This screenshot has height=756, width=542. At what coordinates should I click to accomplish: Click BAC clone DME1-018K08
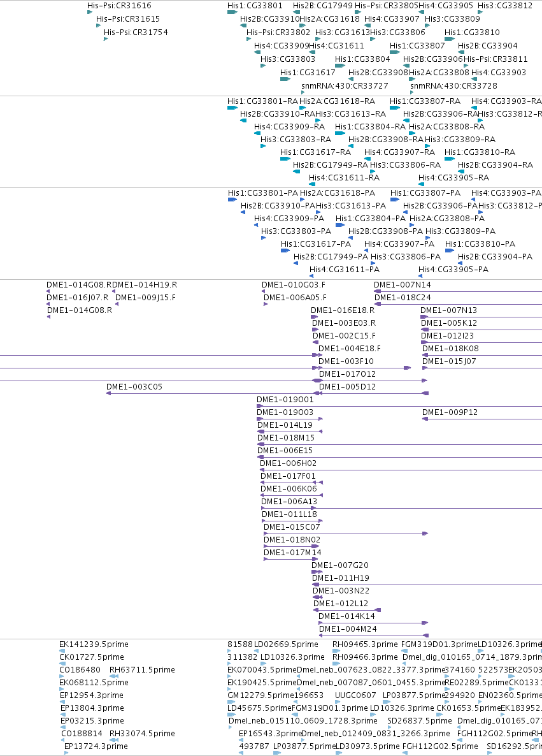tap(450, 349)
